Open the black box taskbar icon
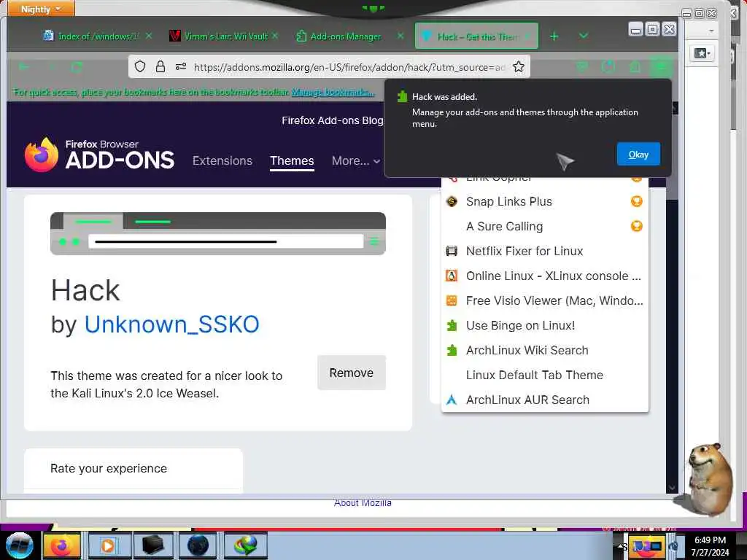The height and width of the screenshot is (560, 747). coord(153,545)
